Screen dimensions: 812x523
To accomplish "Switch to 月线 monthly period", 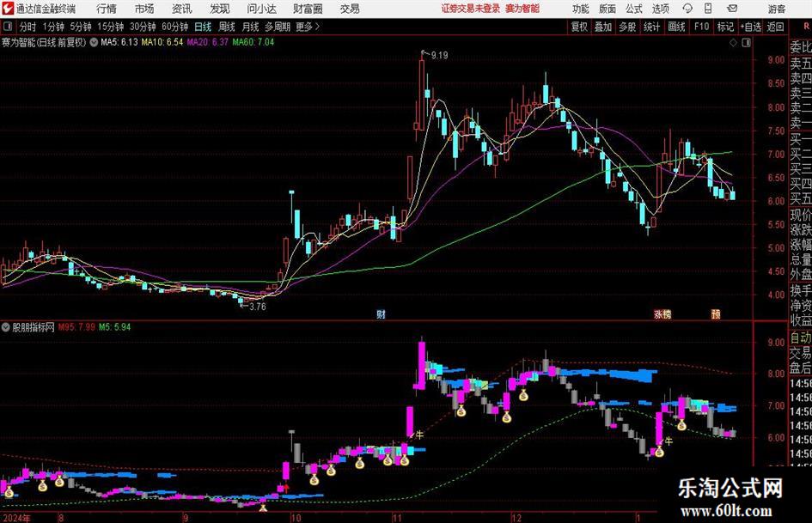I will pyautogui.click(x=250, y=27).
